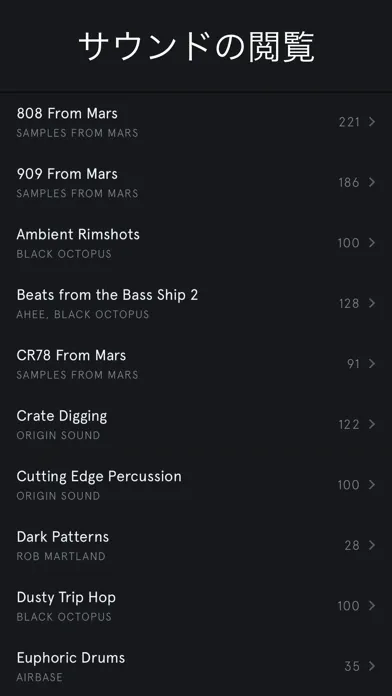
Task: Tap the chevron beside the 186 count
Action: 372,182
